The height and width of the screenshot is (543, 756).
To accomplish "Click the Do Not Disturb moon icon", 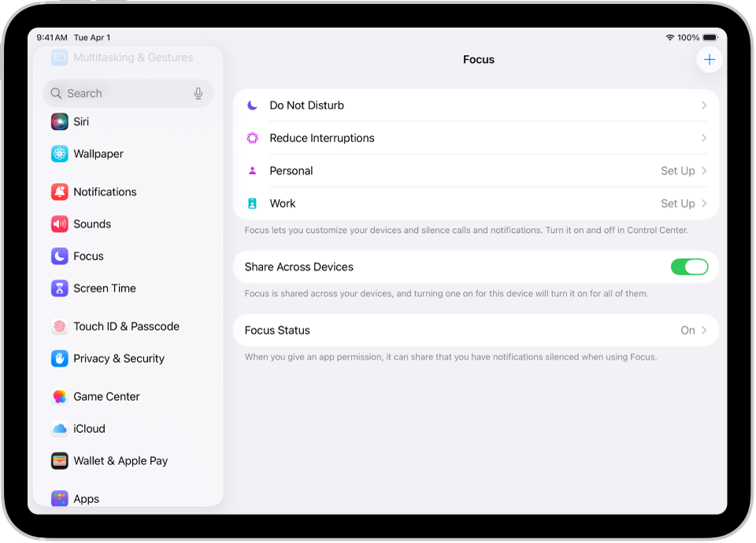I will [252, 105].
